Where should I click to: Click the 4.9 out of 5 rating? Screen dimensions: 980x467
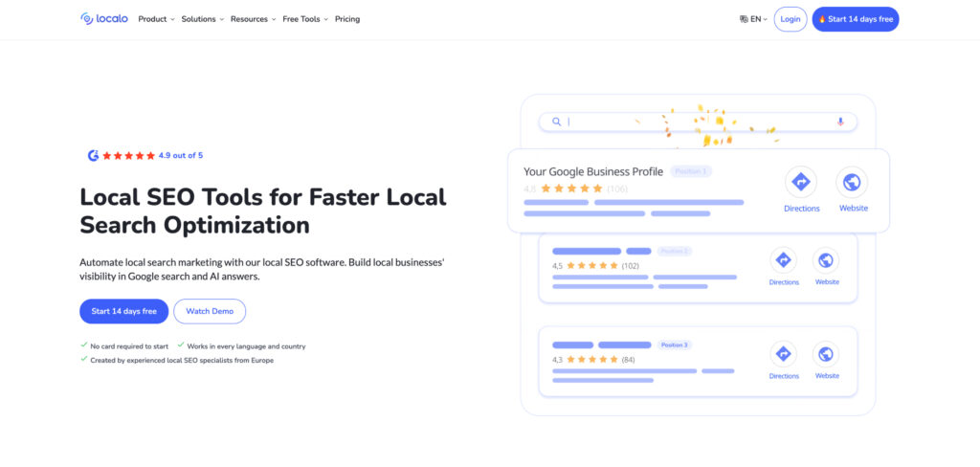click(x=181, y=156)
